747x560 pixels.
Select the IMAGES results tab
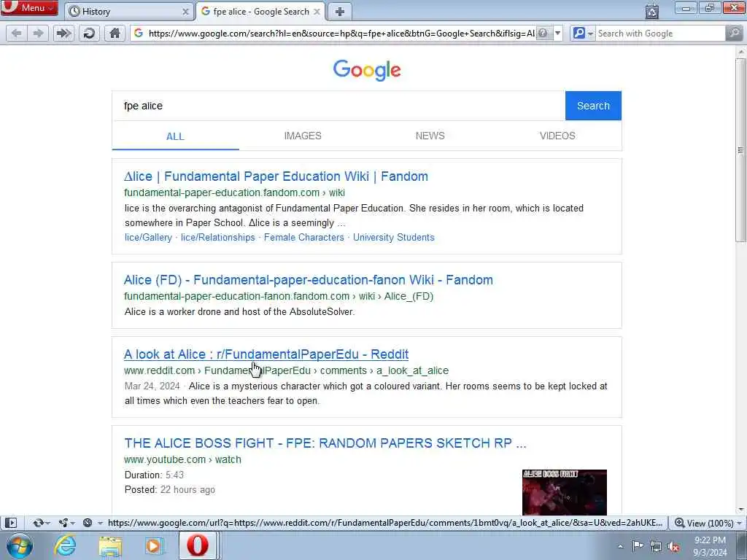303,136
